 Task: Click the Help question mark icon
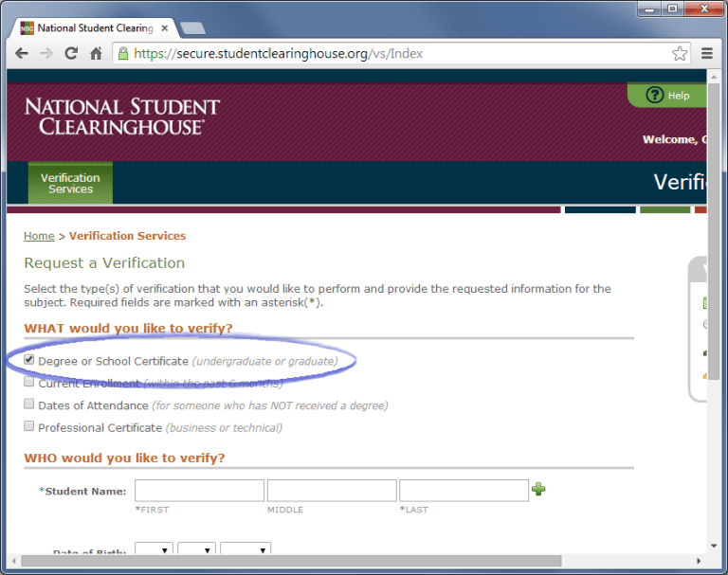[x=654, y=96]
